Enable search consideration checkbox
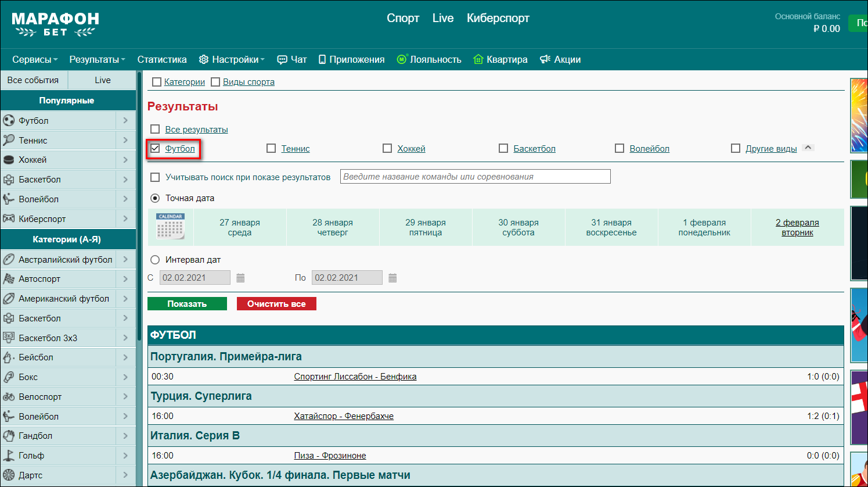This screenshot has height=487, width=868. tap(155, 177)
